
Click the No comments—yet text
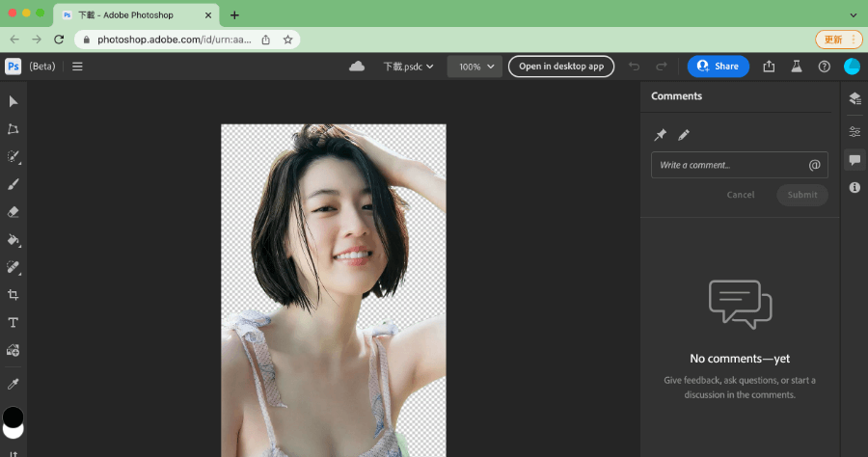click(740, 359)
